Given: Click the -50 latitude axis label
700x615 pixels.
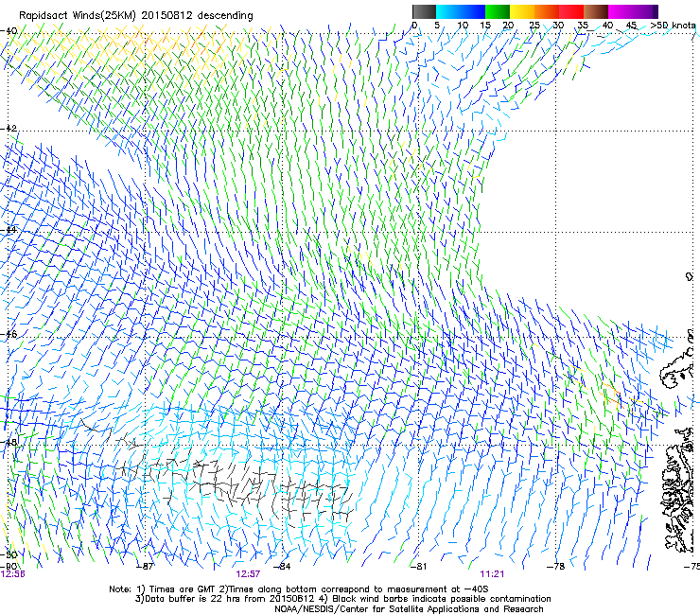Looking at the screenshot, I should pos(9,554).
